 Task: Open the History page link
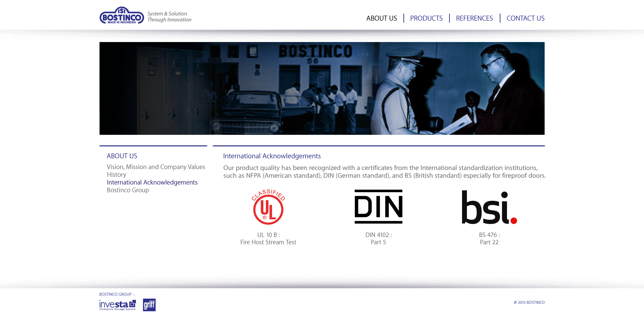(116, 175)
